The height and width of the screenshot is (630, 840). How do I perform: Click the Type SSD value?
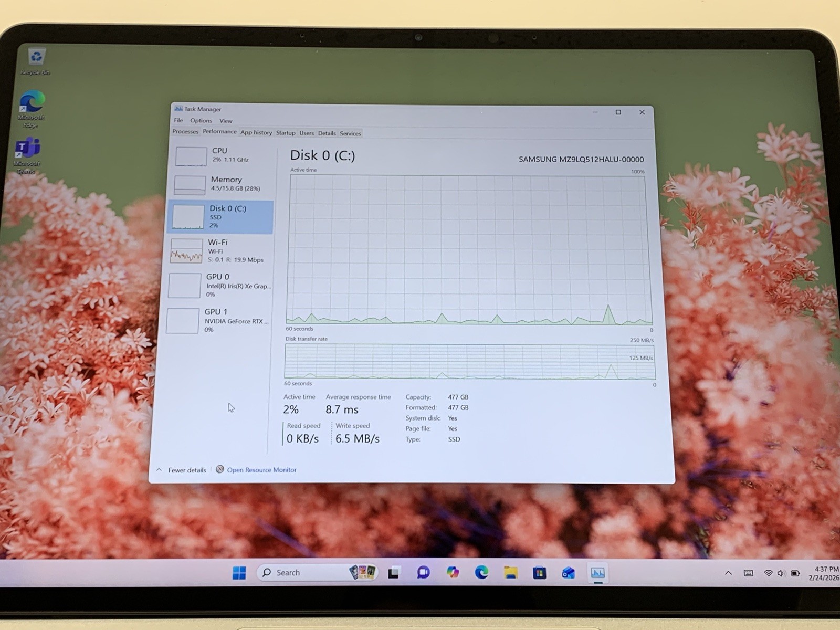(x=454, y=439)
